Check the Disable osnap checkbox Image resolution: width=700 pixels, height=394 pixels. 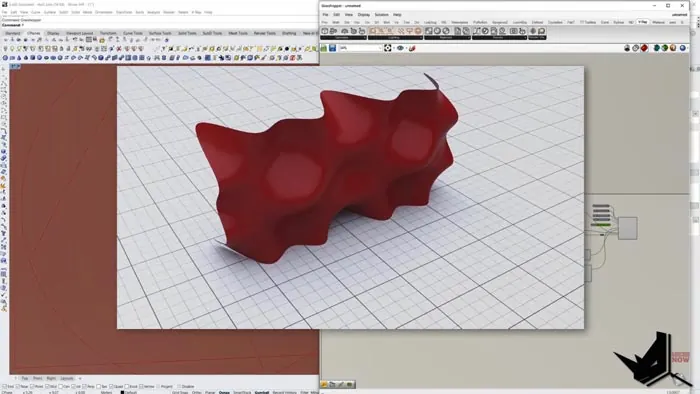pos(179,386)
